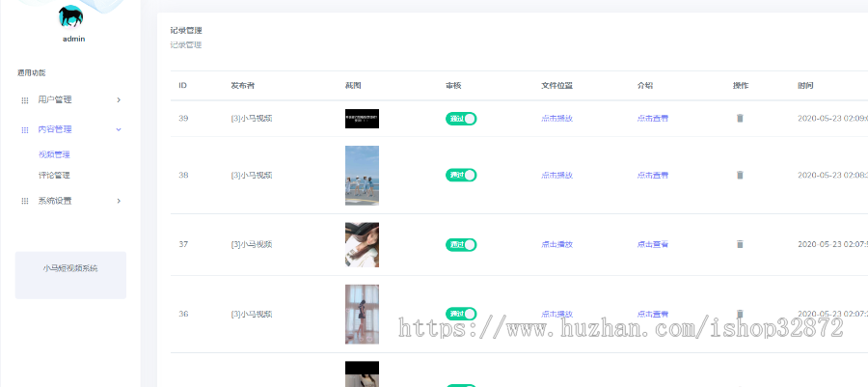Image resolution: width=868 pixels, height=387 pixels.
Task: Collapse the 内容管理 chevron
Action: click(x=119, y=129)
